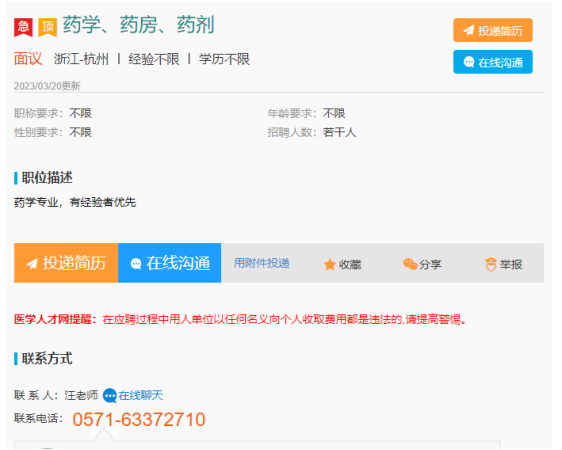This screenshot has width=562, height=450.
Task: Click the 职位描述 section heading
Action: click(47, 178)
